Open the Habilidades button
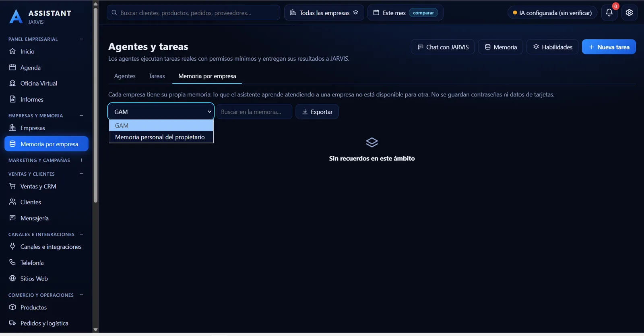 click(552, 47)
